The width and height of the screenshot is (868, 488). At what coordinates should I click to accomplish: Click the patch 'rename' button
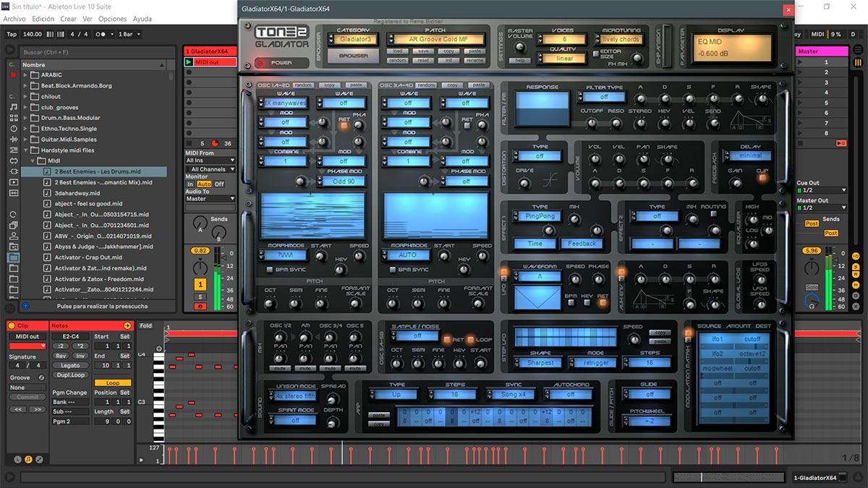475,61
